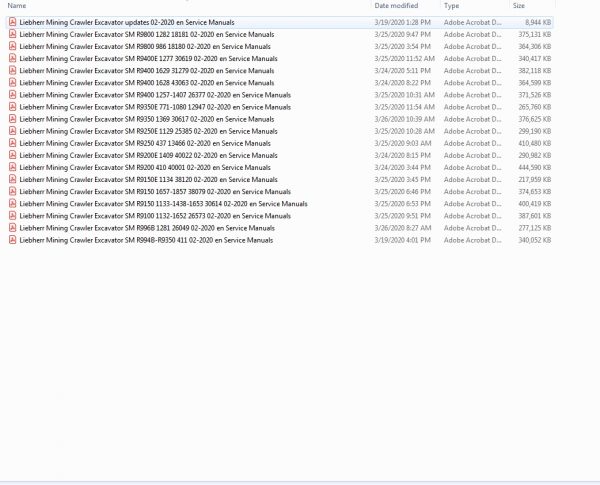Image resolution: width=600 pixels, height=485 pixels.
Task: Click the PDF icon of SM R9100 1132-1652 26573
Action: pyautogui.click(x=13, y=216)
